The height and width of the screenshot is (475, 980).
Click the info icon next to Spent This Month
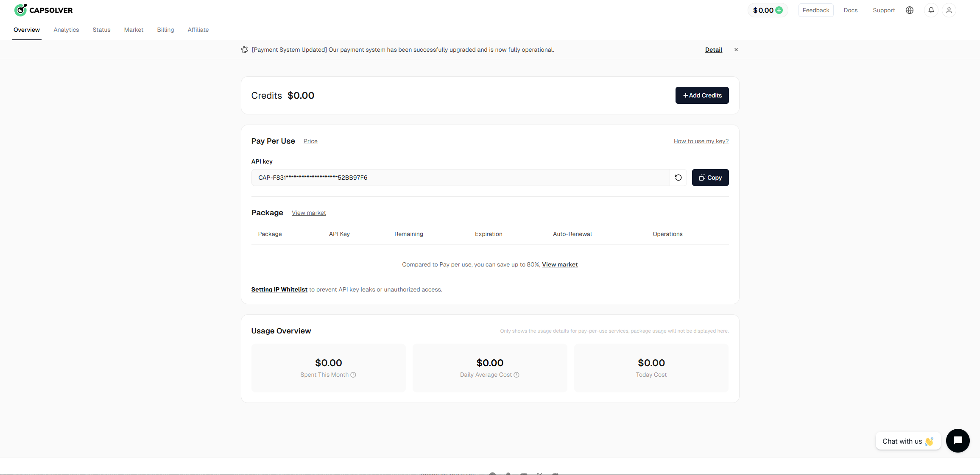pos(353,375)
